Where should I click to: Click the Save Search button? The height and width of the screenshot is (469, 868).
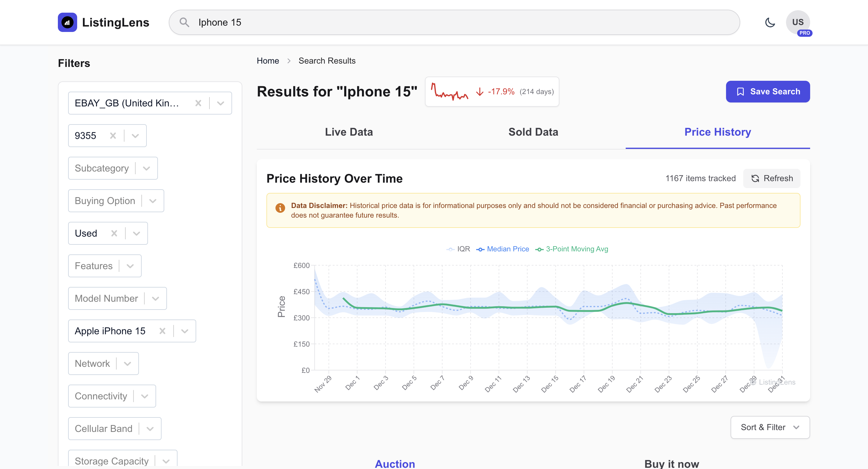coord(768,91)
